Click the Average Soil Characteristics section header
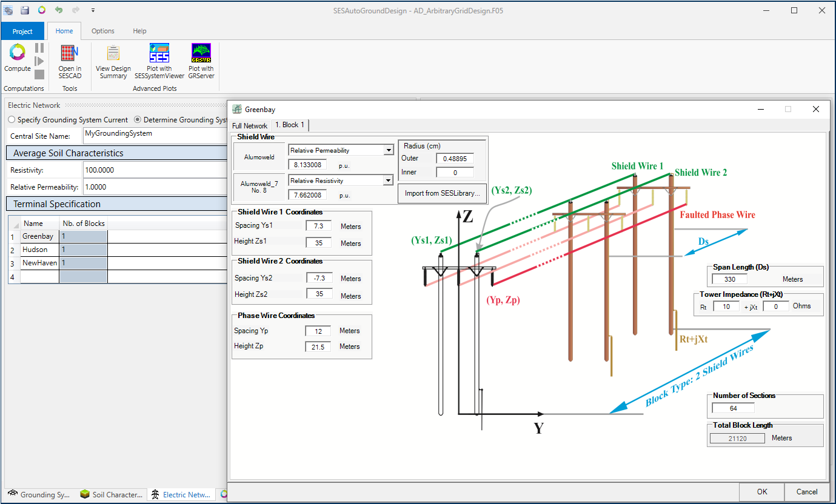 point(116,153)
